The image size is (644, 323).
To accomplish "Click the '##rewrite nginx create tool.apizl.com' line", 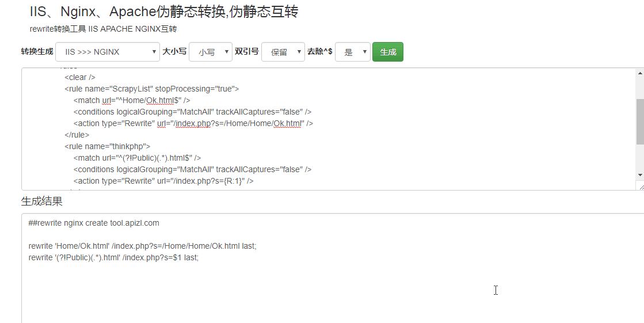I will click(94, 223).
